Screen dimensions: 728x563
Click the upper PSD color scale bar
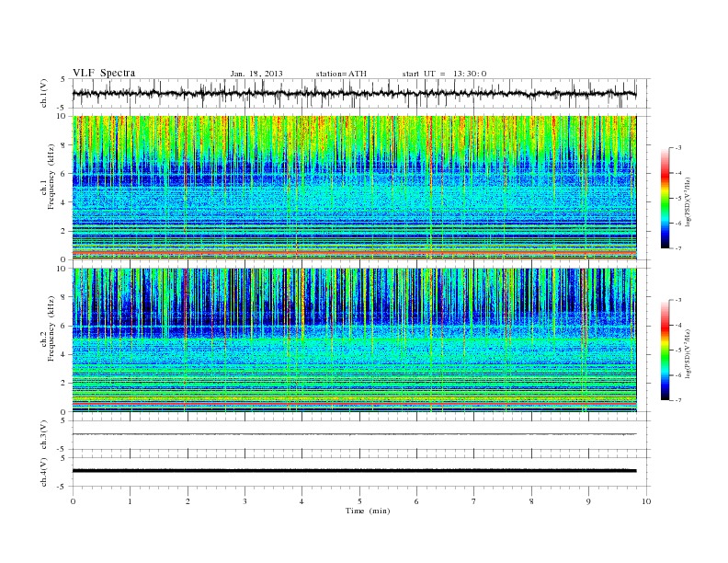click(x=665, y=198)
